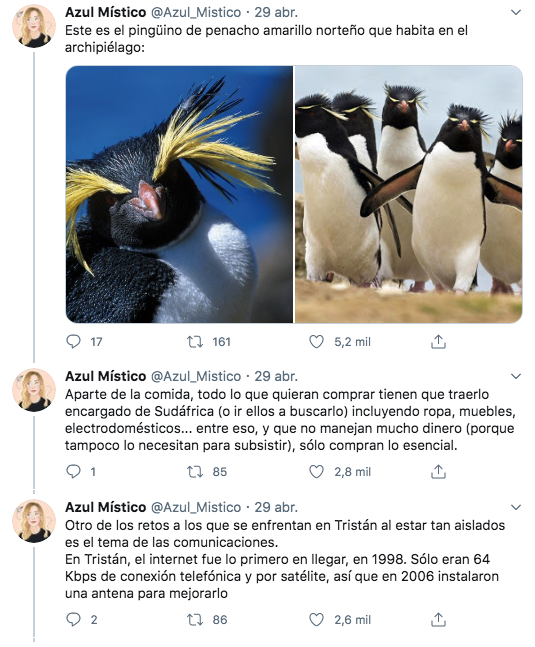Retweet the Tristán internet tweet with 86 retweets
This screenshot has height=647, width=535.
point(195,619)
